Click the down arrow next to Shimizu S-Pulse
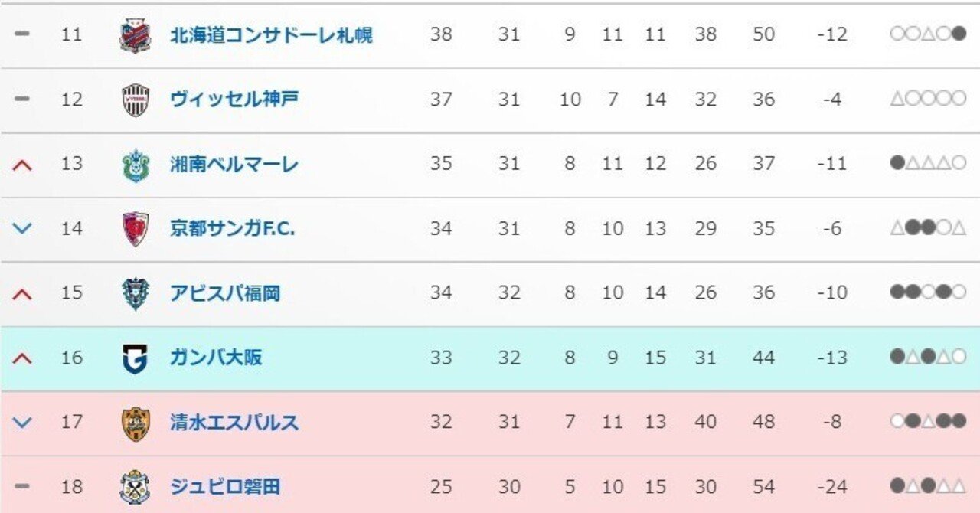The height and width of the screenshot is (513, 980). pyautogui.click(x=21, y=421)
